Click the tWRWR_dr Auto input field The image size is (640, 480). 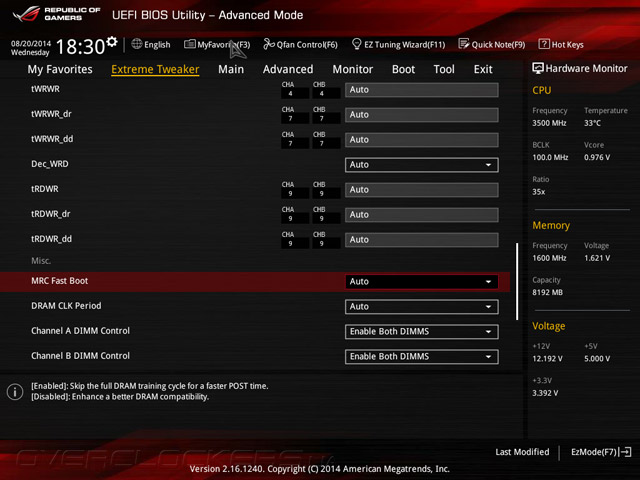(422, 115)
